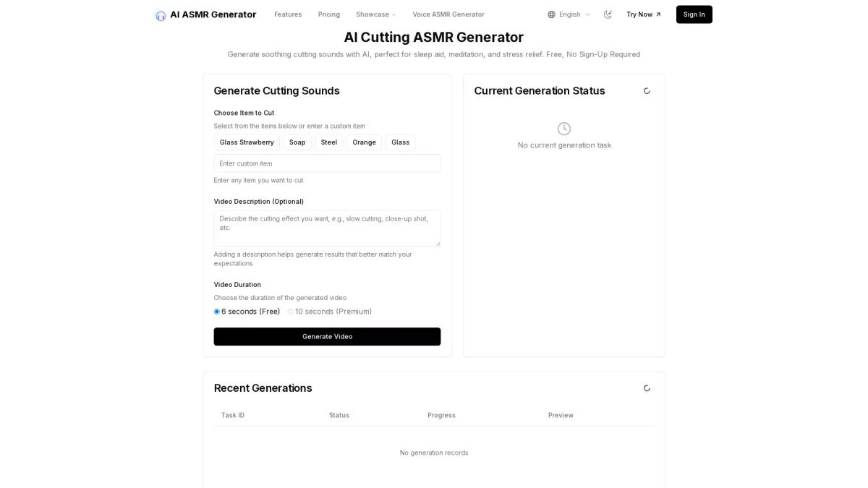This screenshot has width=868, height=488.
Task: Pick the Soap item chip
Action: coord(297,142)
